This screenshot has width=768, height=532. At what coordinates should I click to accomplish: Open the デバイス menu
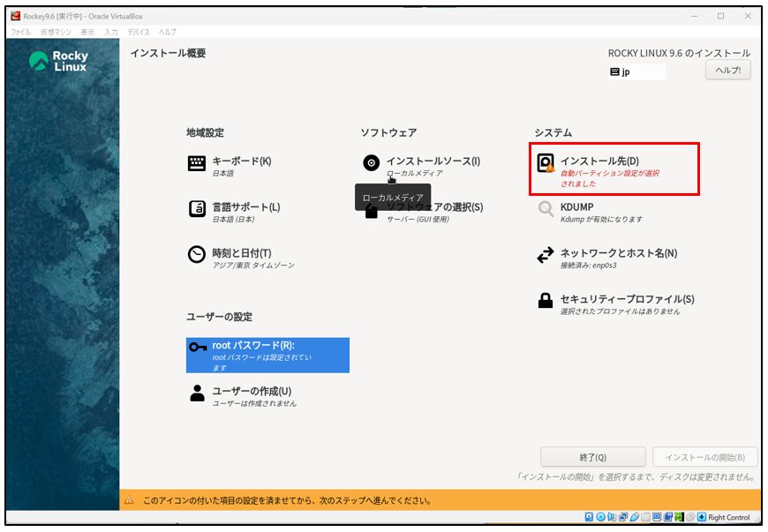[138, 32]
